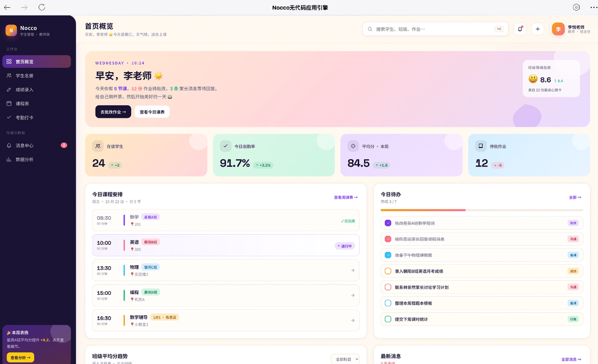The image size is (598, 364).
Task: Click the unread badge on 消息中心
Action: tap(64, 145)
